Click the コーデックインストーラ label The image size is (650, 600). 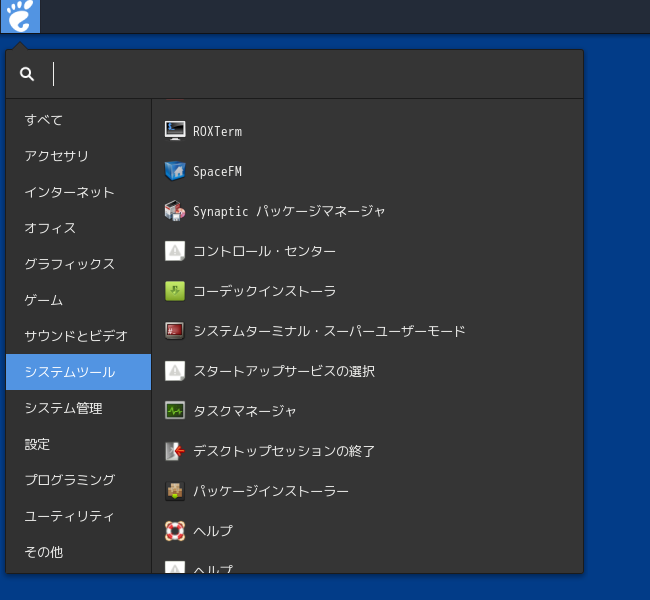pos(264,291)
